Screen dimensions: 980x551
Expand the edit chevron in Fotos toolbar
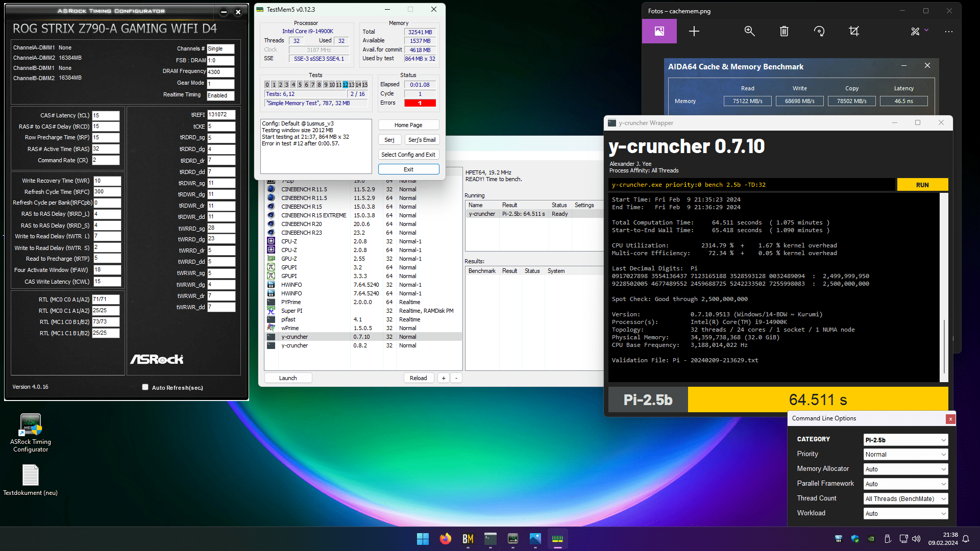tap(926, 30)
